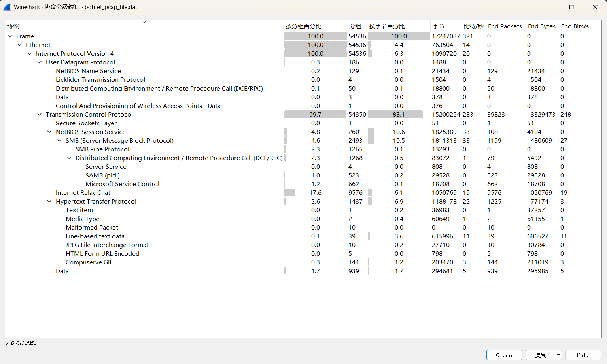607x364 pixels.
Task: Click Frame byte count 17247037
Action: coord(446,36)
